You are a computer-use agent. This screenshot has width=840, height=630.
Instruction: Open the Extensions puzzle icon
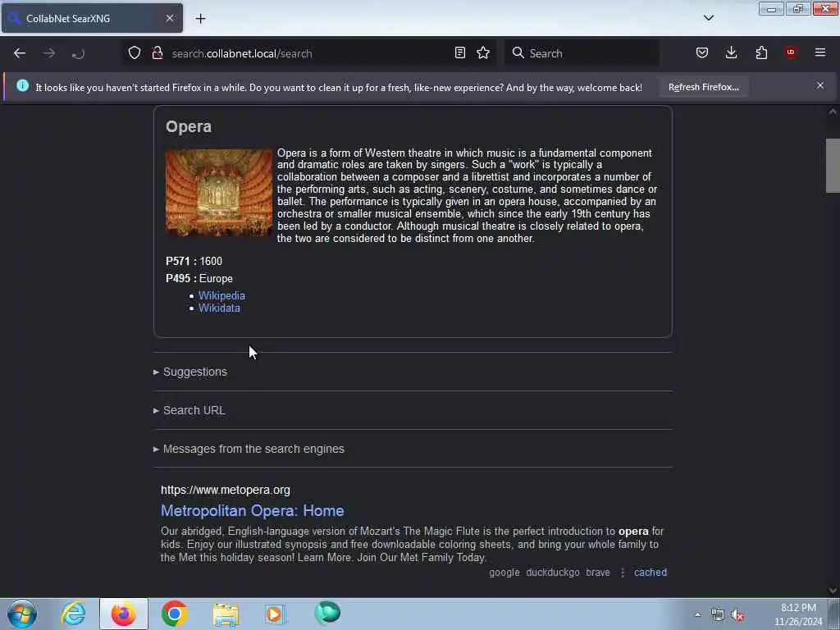coord(761,53)
